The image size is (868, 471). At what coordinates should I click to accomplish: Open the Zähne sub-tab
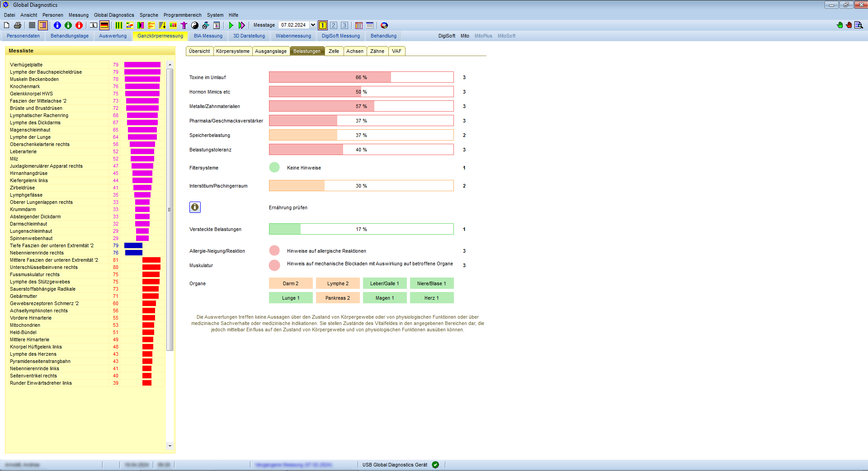(x=377, y=51)
